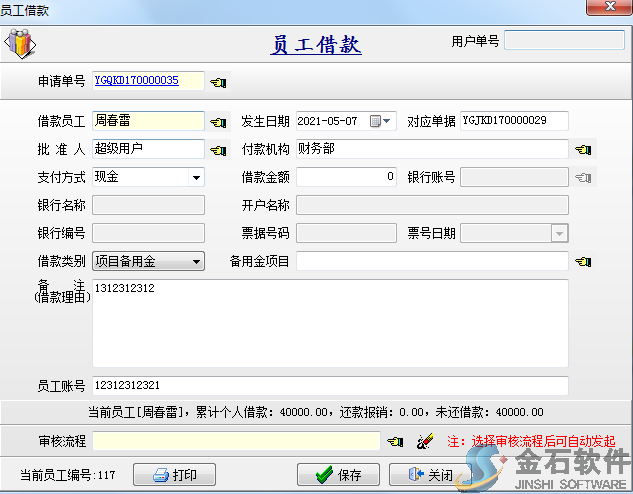Click the books icon at top left
Image resolution: width=633 pixels, height=494 pixels.
point(20,45)
